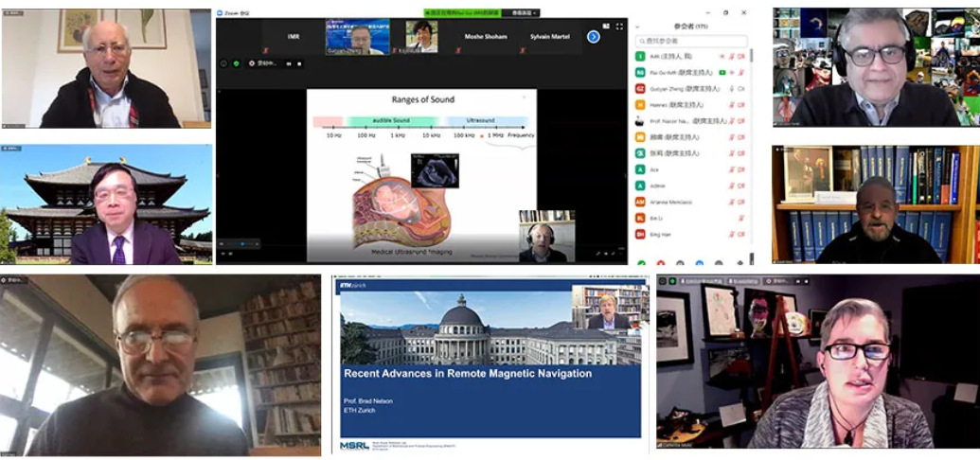Image resolution: width=980 pixels, height=460 pixels.
Task: Toggle video-off icon for Bing Han
Action: 741,235
